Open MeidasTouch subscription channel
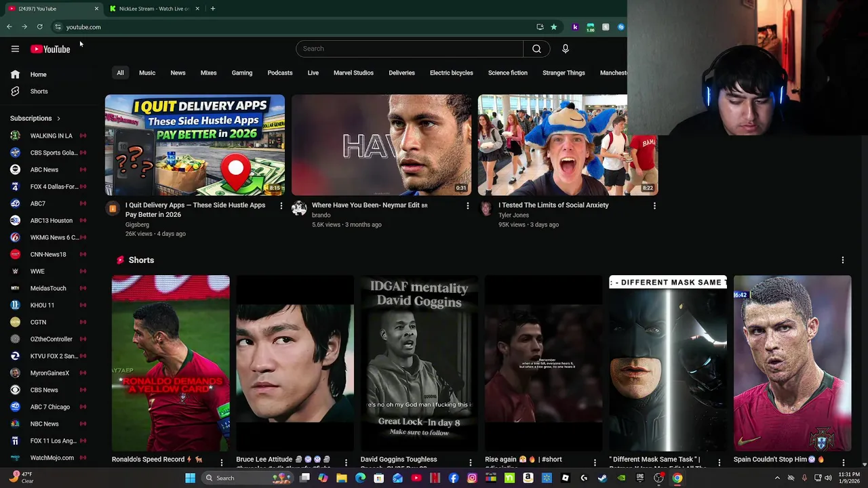Screen dimensions: 868x488 point(47,288)
